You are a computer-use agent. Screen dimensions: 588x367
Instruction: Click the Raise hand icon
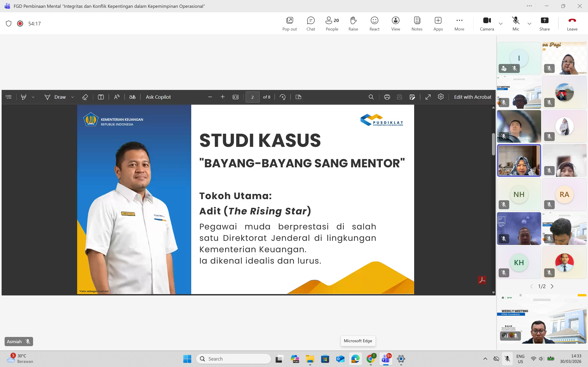[353, 21]
